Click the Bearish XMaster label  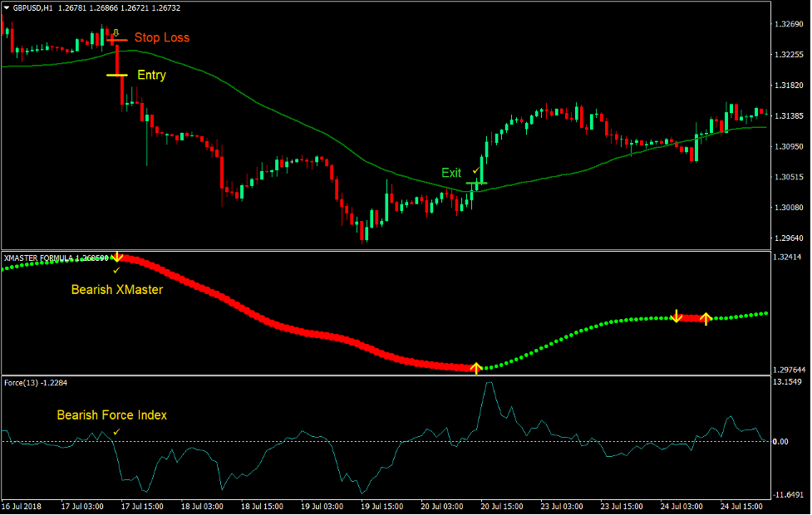(x=116, y=290)
